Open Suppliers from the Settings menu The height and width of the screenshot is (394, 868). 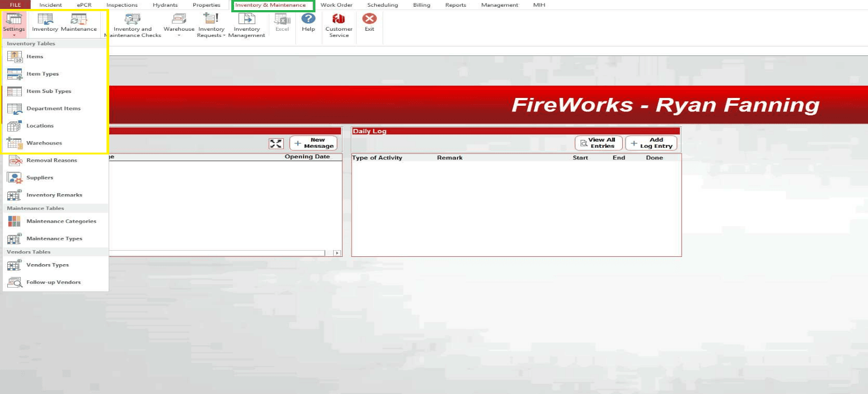tap(55, 178)
